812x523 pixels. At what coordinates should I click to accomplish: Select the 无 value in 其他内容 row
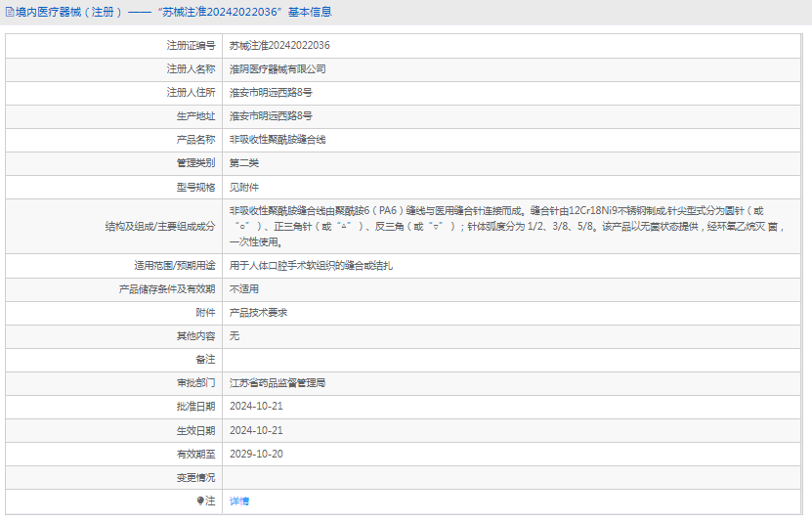(x=235, y=336)
